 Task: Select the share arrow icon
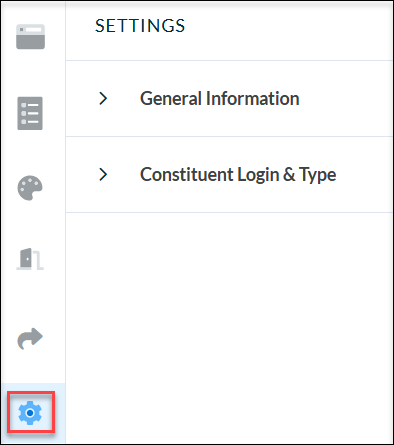click(30, 339)
